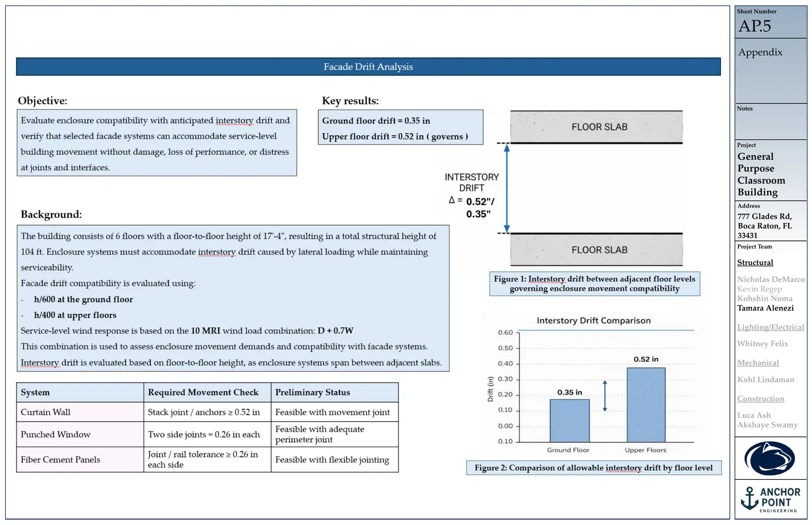Select the 'Fiber Cement Panels' table cell
Viewport: 812px width, 525px height.
pyautogui.click(x=80, y=460)
